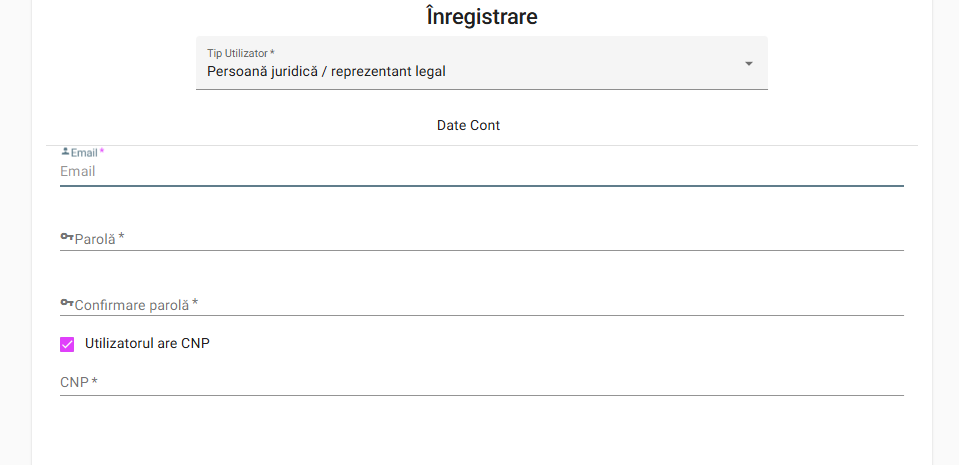Expand the Tip Utilizator dropdown arrow
Viewport: 959px width, 465px height.
point(748,64)
